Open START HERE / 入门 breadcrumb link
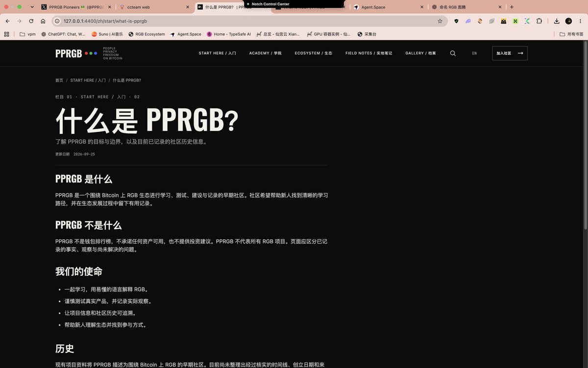 [x=88, y=80]
